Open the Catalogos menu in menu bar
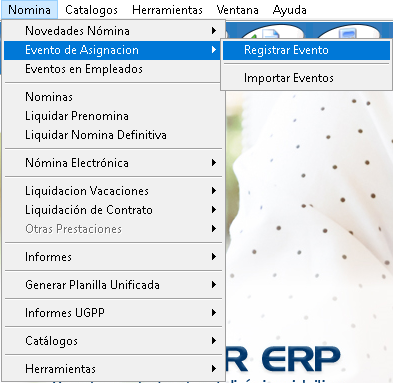The height and width of the screenshot is (383, 393). [x=91, y=10]
